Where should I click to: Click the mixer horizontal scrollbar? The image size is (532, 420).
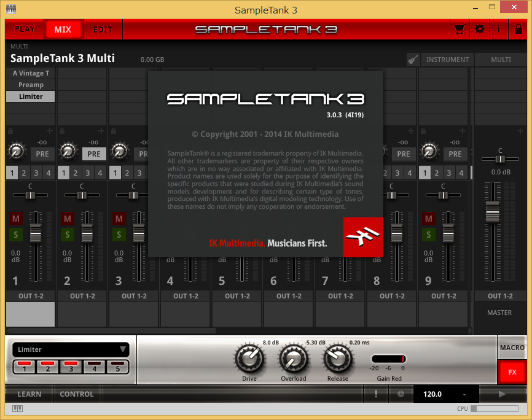tap(112, 330)
